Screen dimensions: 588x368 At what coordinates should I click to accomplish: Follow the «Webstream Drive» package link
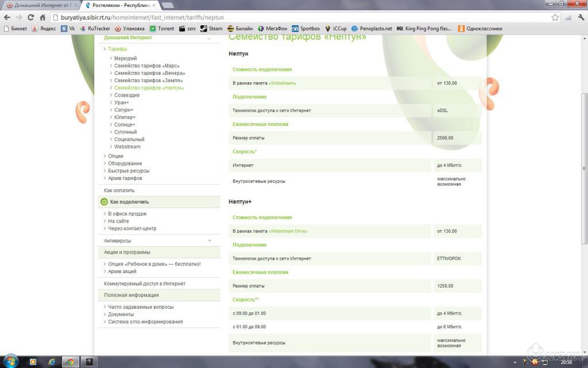(288, 231)
